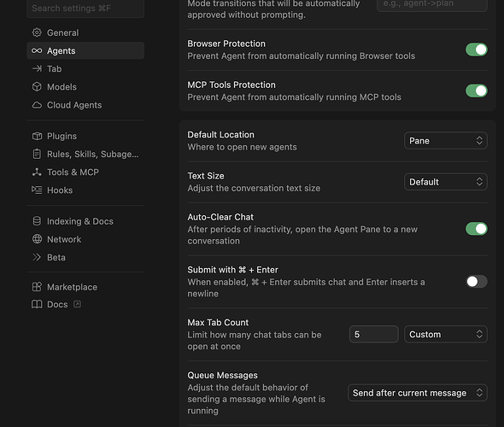Toggle Auto-Clear Chat off

[x=477, y=229]
